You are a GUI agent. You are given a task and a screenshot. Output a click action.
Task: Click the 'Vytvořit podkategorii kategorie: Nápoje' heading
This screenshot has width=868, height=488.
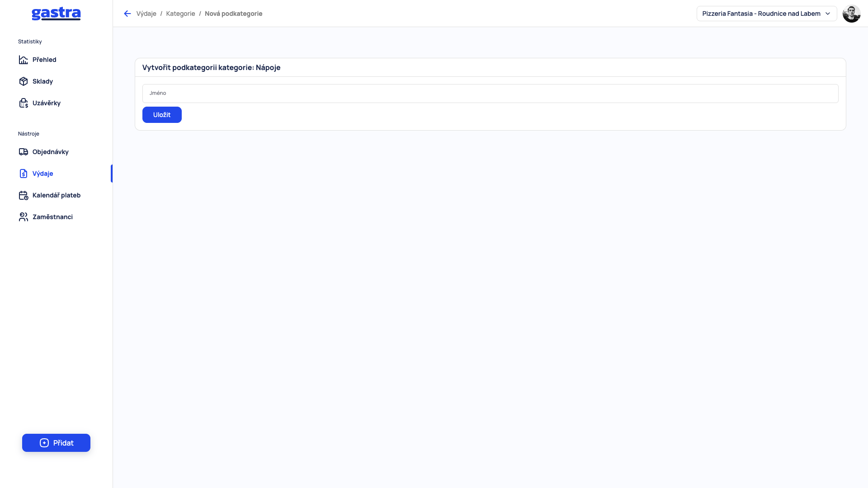coord(211,67)
